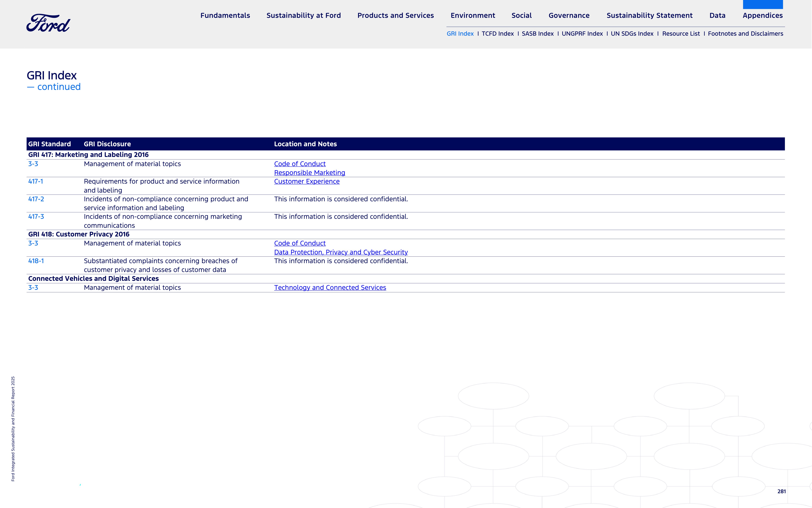Click confidential note in the 418-1 row
Screen dimensions: 812x508
[341, 261]
